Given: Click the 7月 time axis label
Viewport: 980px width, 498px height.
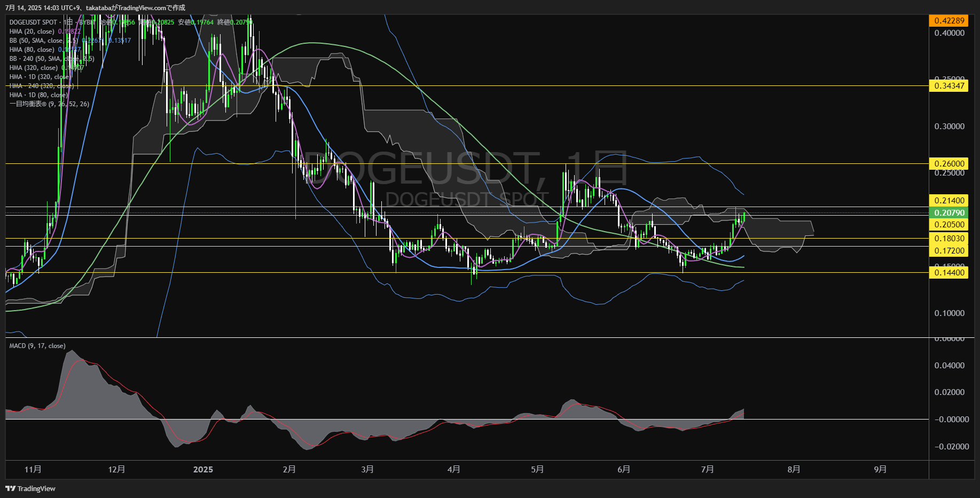Looking at the screenshot, I should point(708,469).
